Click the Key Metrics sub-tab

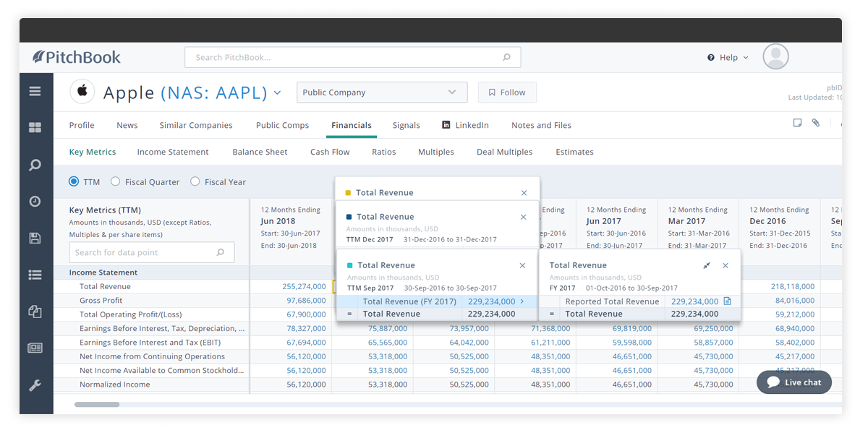click(93, 152)
